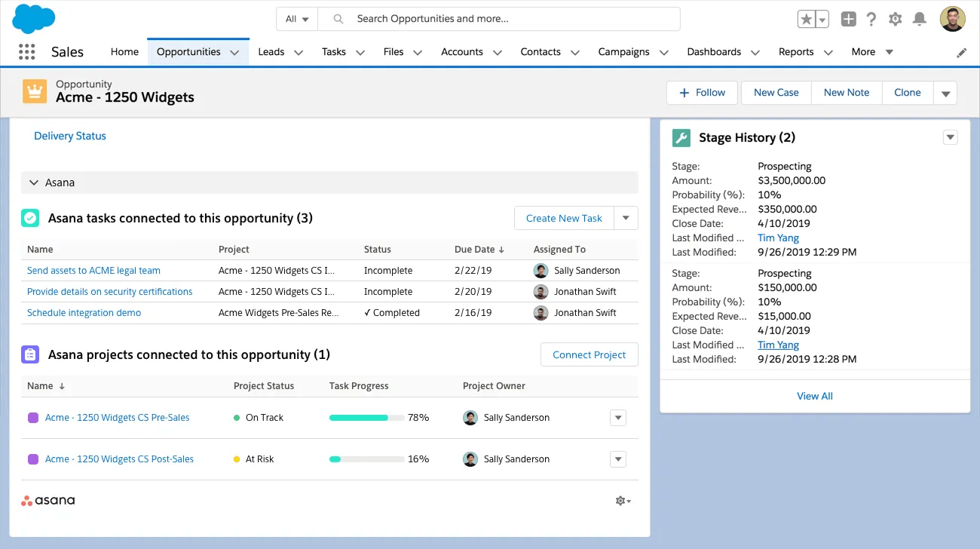Click the Asana logo at the bottom

[47, 500]
